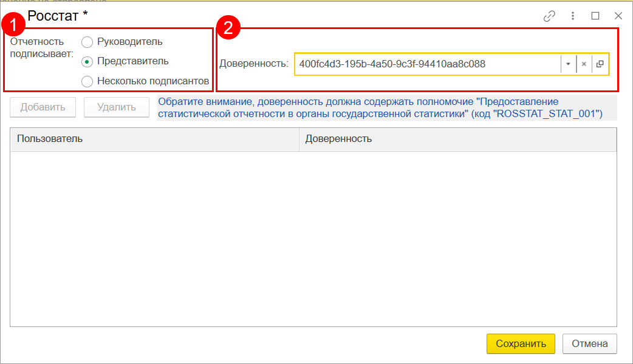Click the Доверенность table column header
Viewport: 633px width, 364px height.
[457, 139]
